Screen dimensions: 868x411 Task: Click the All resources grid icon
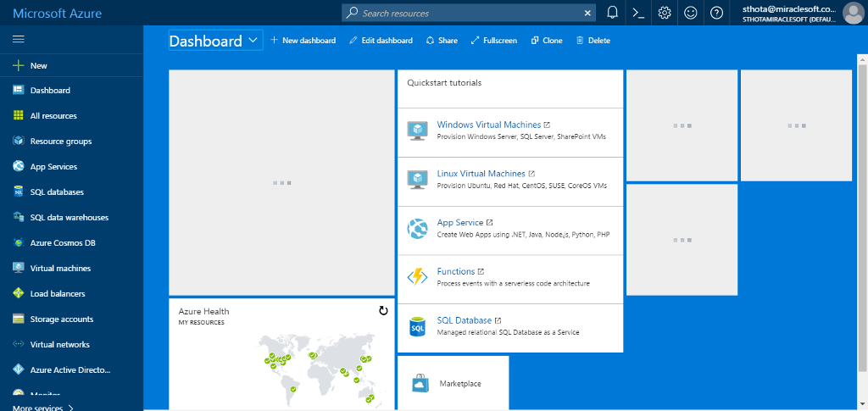click(x=19, y=115)
